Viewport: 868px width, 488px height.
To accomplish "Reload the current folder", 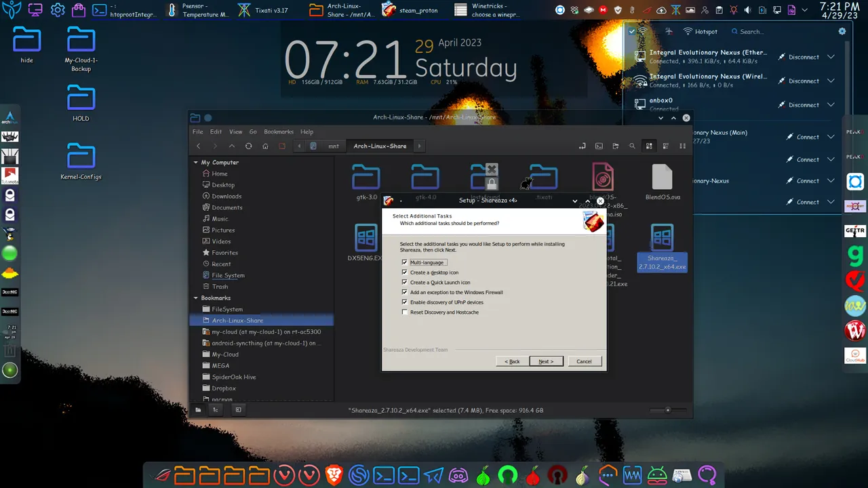I will [x=249, y=146].
